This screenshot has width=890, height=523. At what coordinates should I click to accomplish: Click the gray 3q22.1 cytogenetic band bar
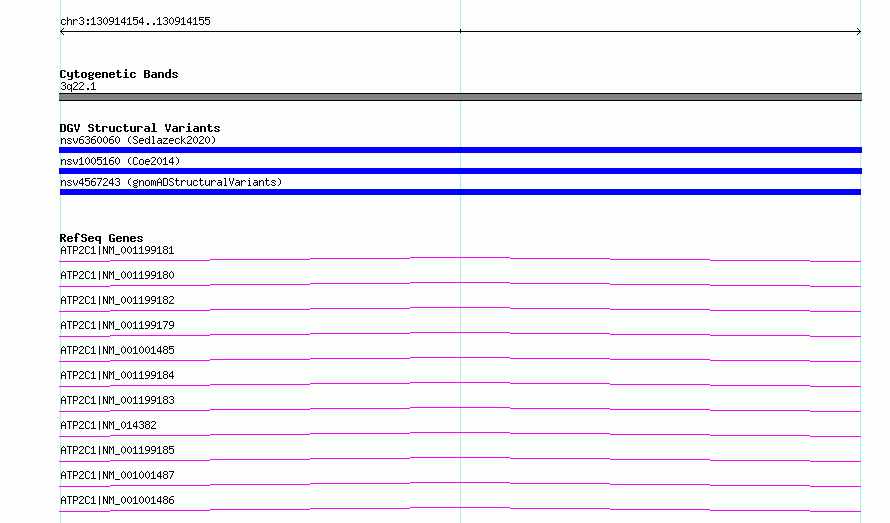(x=460, y=97)
